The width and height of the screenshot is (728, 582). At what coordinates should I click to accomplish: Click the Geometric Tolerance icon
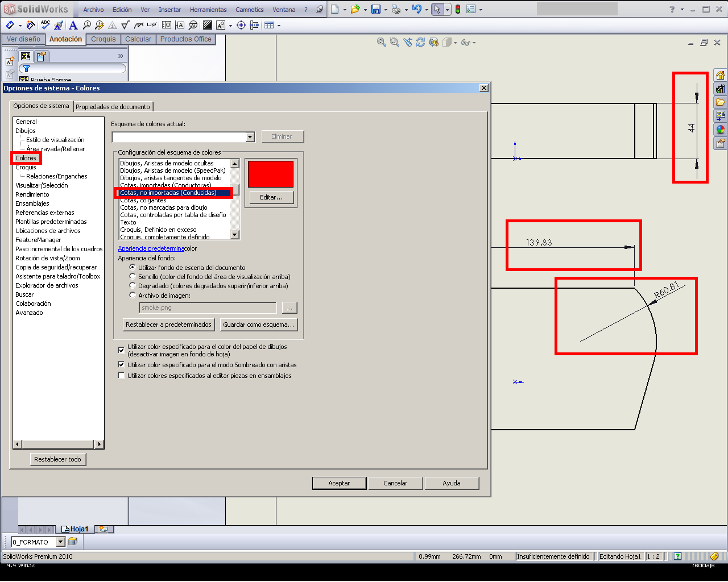pyautogui.click(x=167, y=25)
